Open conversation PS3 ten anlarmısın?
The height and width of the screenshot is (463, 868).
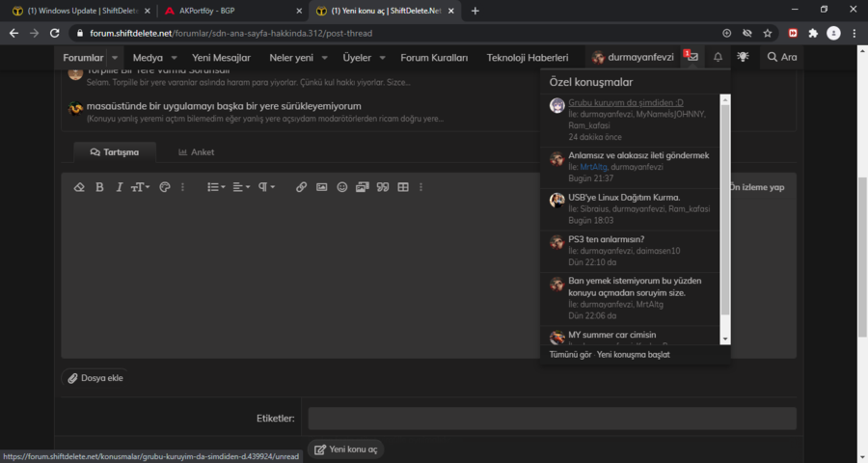point(607,239)
